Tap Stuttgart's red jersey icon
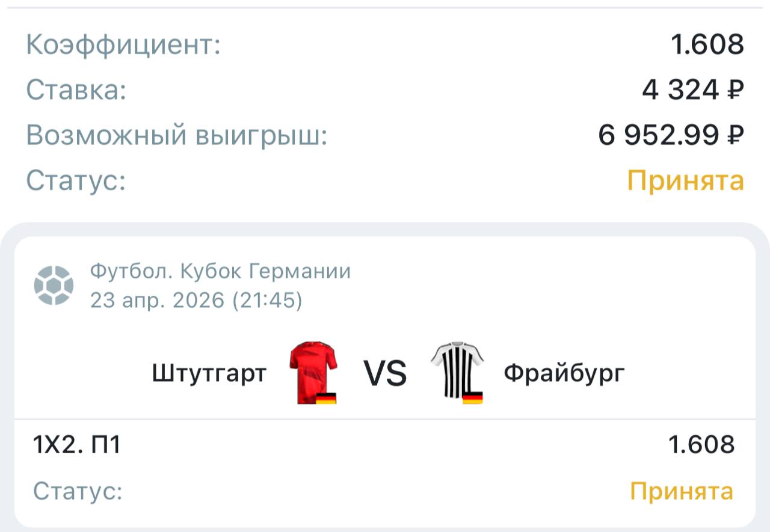The height and width of the screenshot is (532, 770). (312, 370)
